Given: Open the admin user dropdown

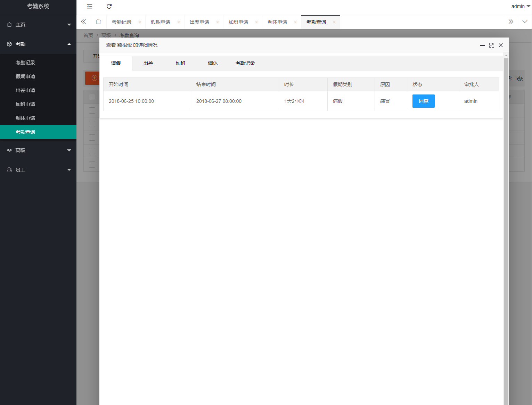Looking at the screenshot, I should (521, 6).
